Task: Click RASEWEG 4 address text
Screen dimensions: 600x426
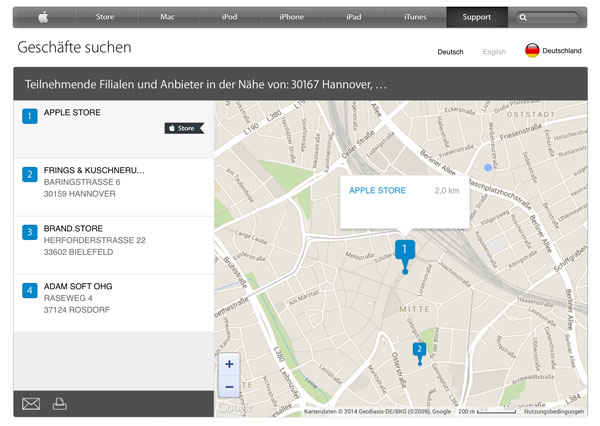Action: (68, 298)
